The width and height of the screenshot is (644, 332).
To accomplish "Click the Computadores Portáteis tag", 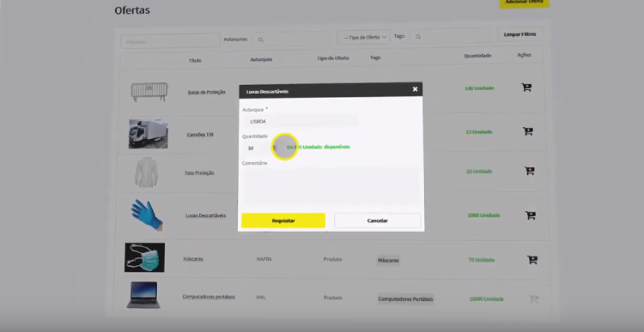I will (405, 299).
